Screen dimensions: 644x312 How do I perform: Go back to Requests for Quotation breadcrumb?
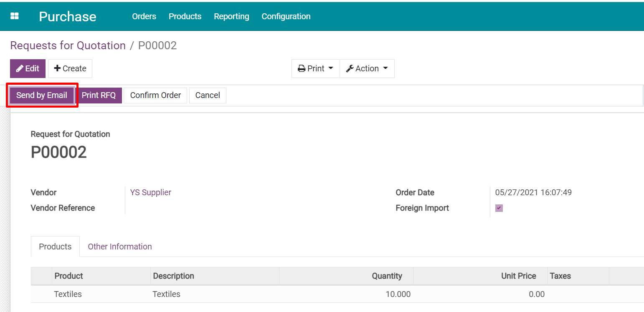[x=68, y=45]
